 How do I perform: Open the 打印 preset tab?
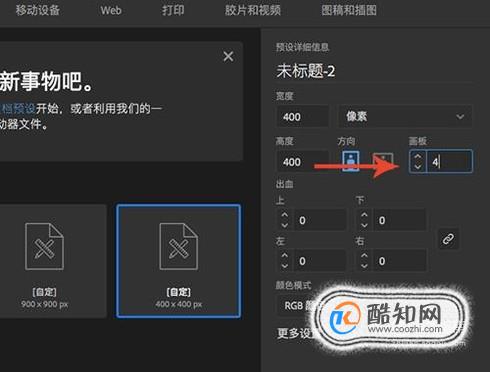pyautogui.click(x=173, y=10)
